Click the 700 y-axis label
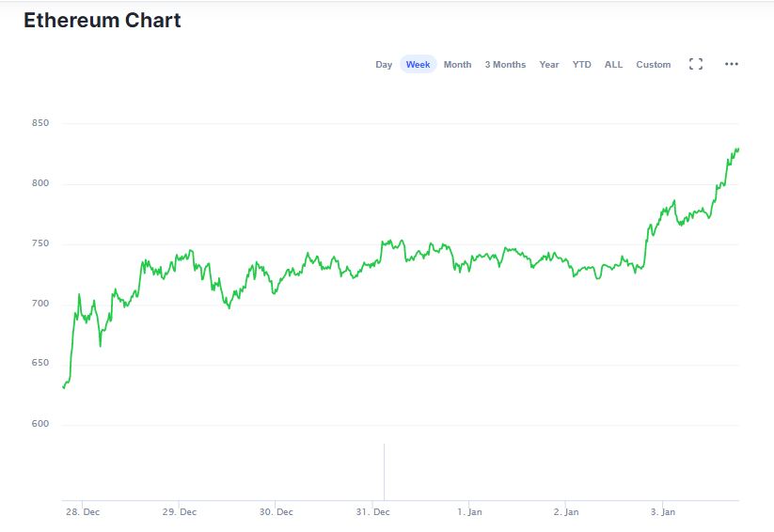This screenshot has width=774, height=532. pyautogui.click(x=40, y=304)
